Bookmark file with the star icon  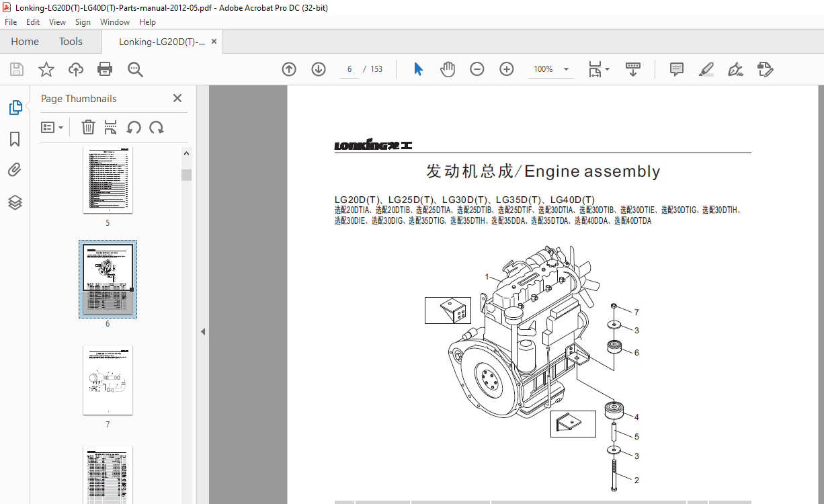click(x=46, y=69)
